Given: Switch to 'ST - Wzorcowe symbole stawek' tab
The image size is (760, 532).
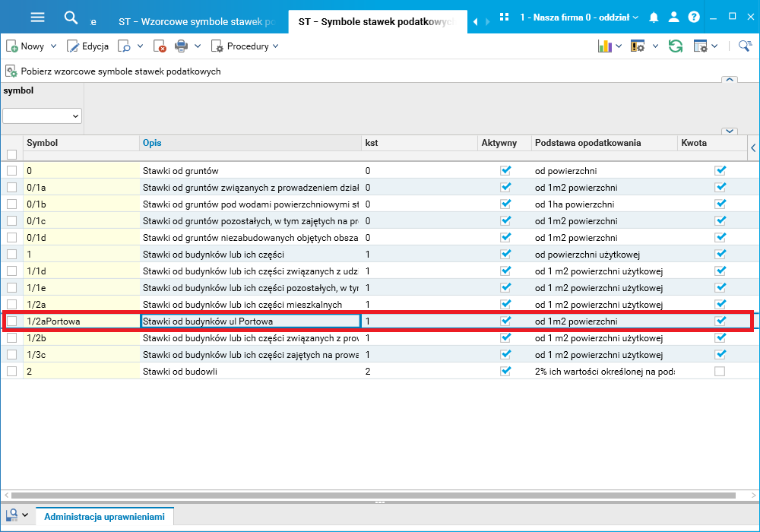Looking at the screenshot, I should tap(197, 22).
